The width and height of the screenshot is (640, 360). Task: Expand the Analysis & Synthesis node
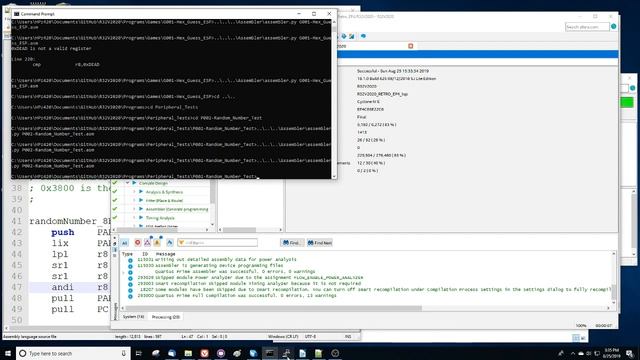pos(134,192)
